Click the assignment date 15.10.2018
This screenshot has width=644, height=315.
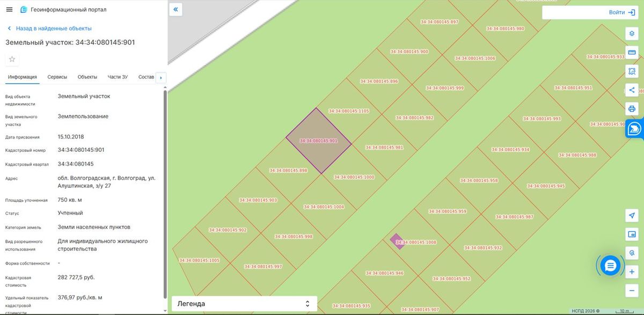pos(71,137)
